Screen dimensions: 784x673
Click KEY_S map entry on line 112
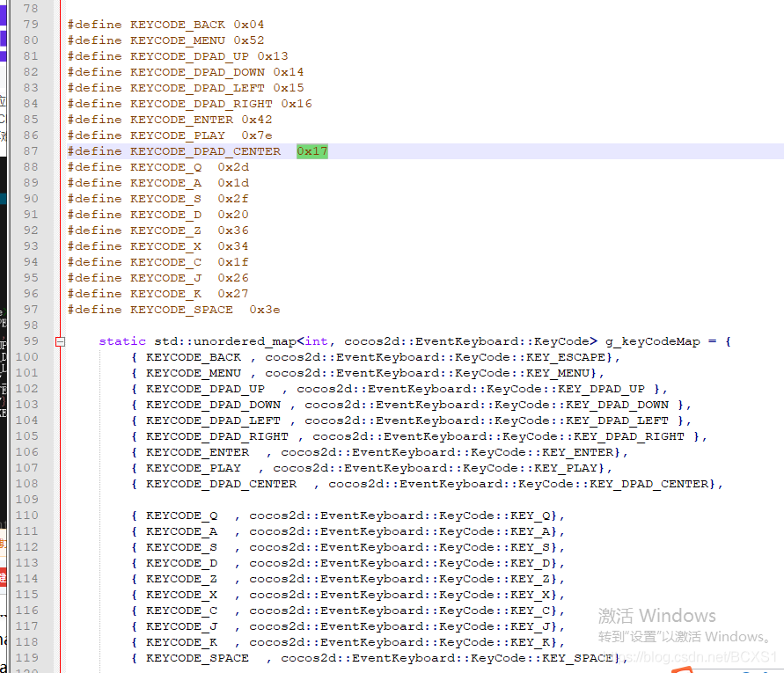click(x=348, y=547)
